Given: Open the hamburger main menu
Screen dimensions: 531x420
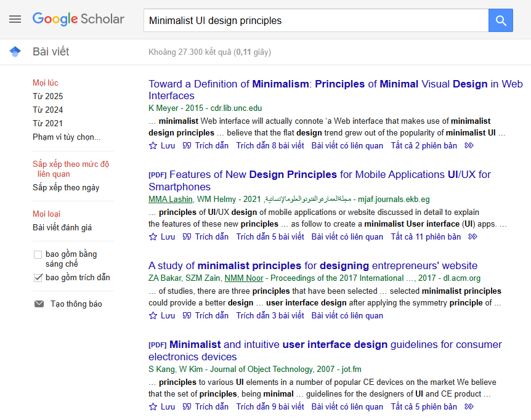Looking at the screenshot, I should point(15,19).
